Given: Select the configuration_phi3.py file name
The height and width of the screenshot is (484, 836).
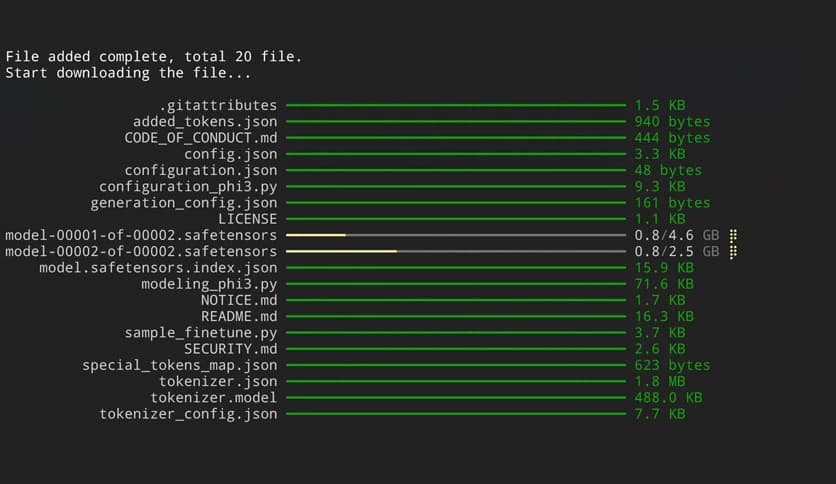Looking at the screenshot, I should point(188,186).
